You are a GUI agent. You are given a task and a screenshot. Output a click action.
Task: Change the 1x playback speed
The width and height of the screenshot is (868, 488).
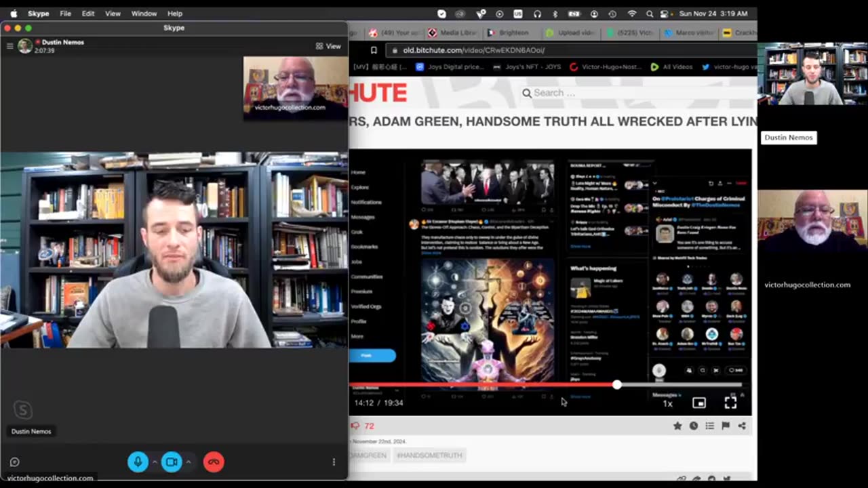pyautogui.click(x=668, y=403)
